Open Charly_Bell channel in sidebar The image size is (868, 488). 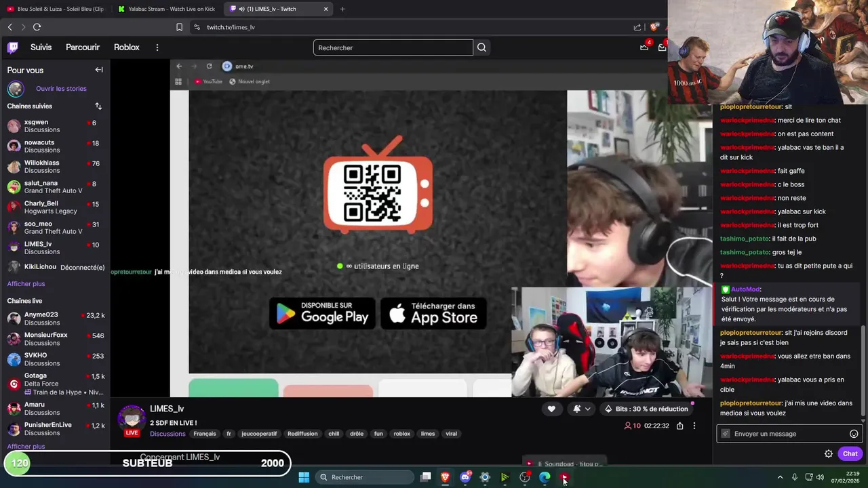click(x=55, y=207)
